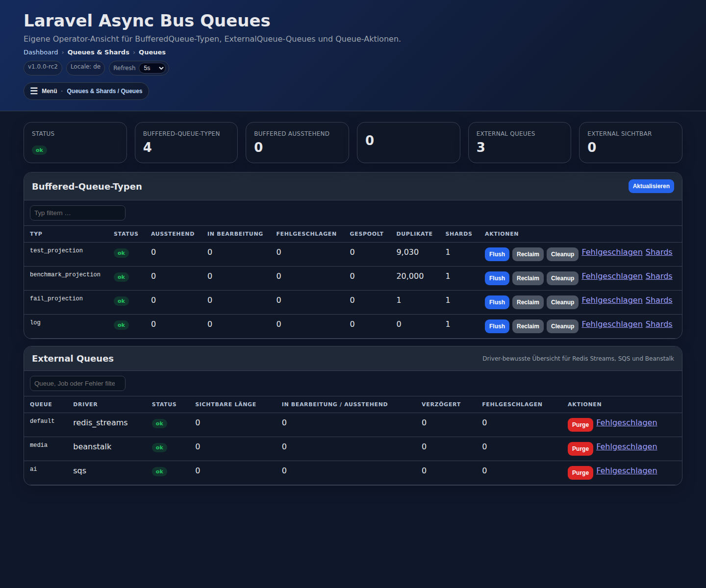Flush the test_projection queue
Viewport: 706px width, 588px height.
(x=497, y=254)
